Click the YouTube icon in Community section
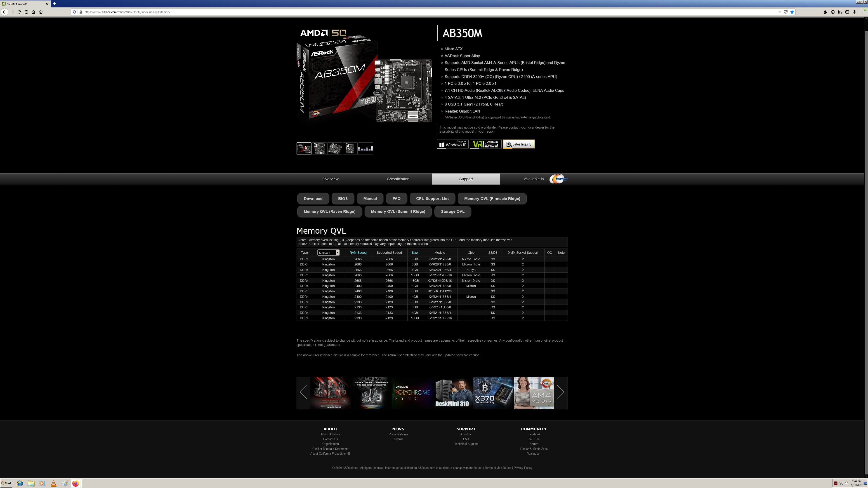This screenshot has width=868, height=488. 533,439
